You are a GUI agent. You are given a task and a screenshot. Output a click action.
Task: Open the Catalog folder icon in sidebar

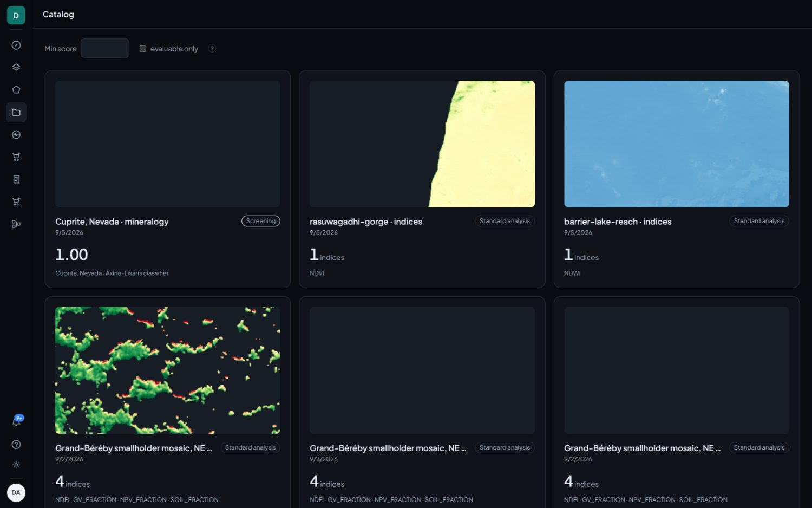coord(16,112)
